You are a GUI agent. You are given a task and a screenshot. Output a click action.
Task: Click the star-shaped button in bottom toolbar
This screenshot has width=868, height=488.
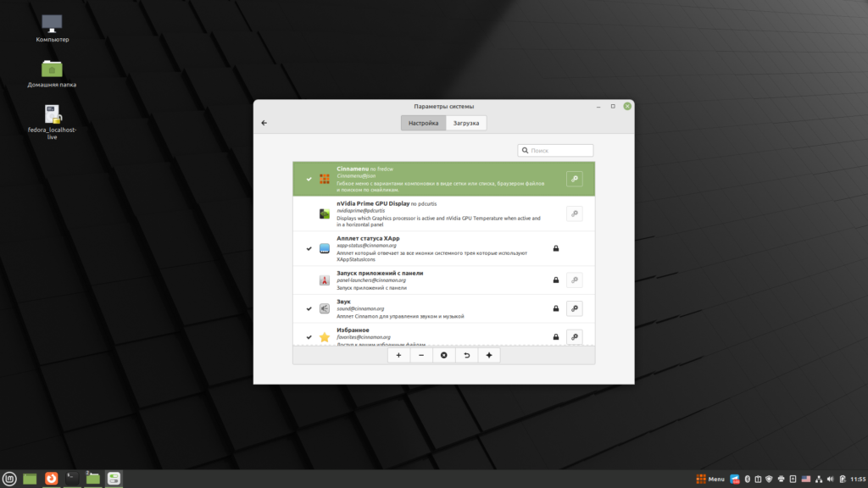pos(488,355)
